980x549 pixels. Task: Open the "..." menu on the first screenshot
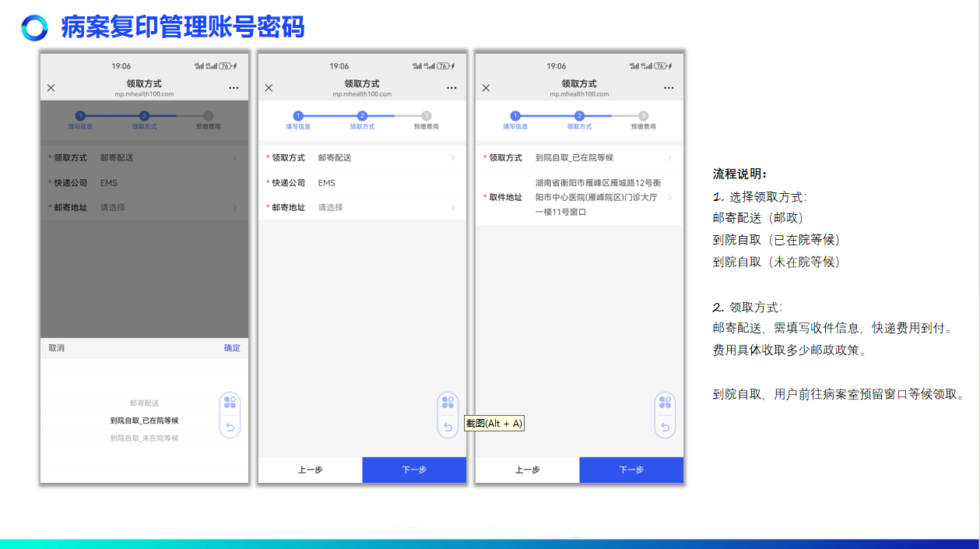(x=234, y=88)
